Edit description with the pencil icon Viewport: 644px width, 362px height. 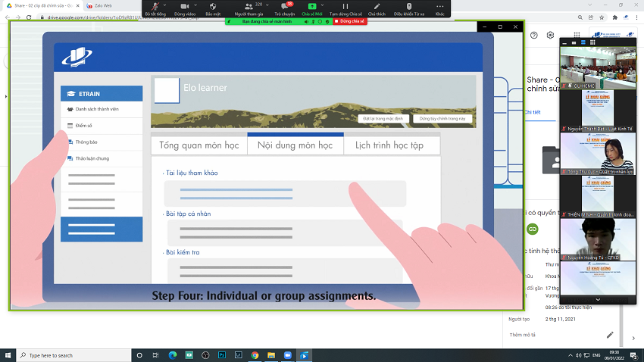[x=610, y=334]
